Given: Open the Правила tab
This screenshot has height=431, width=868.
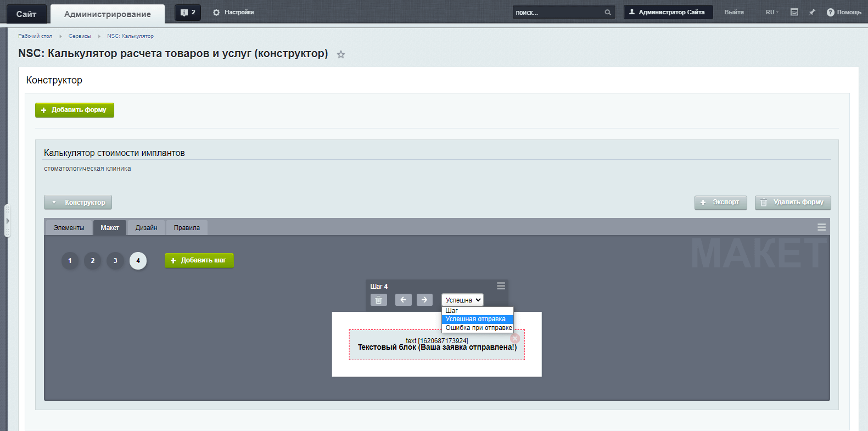Looking at the screenshot, I should (x=187, y=228).
